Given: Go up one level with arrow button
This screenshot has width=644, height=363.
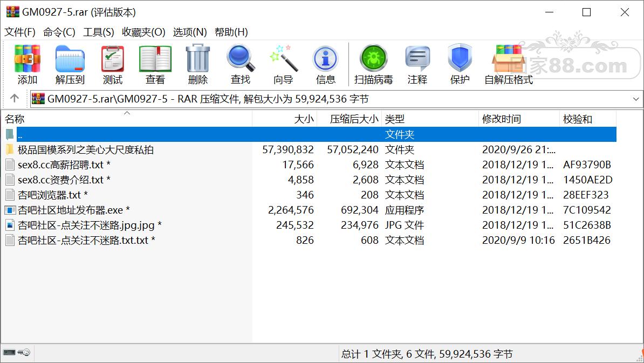Looking at the screenshot, I should pos(15,99).
